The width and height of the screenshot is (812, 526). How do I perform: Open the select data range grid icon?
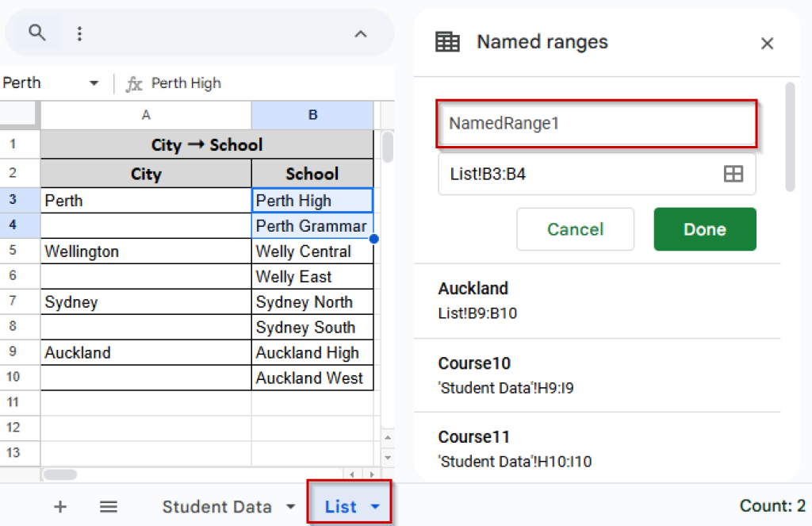point(733,174)
